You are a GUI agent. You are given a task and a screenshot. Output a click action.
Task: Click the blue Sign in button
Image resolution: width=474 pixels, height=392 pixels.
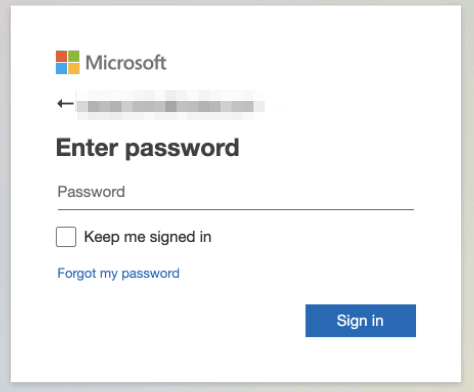360,321
